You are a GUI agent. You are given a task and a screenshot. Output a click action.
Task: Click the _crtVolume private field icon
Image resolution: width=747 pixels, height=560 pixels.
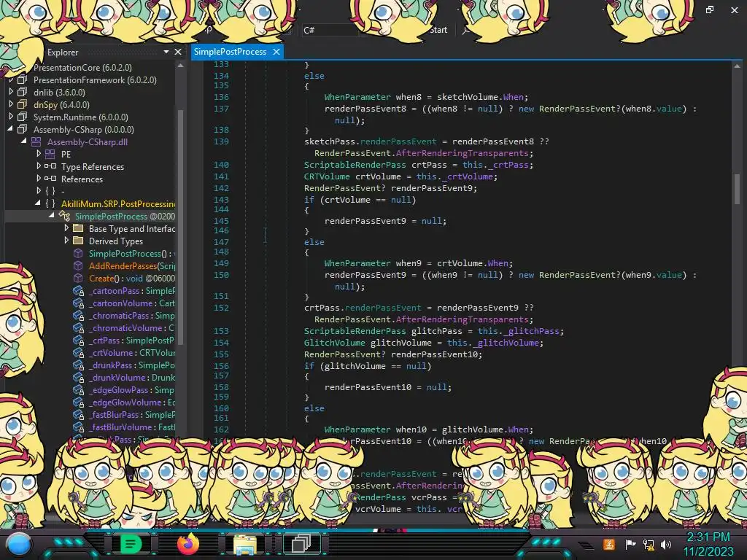78,352
